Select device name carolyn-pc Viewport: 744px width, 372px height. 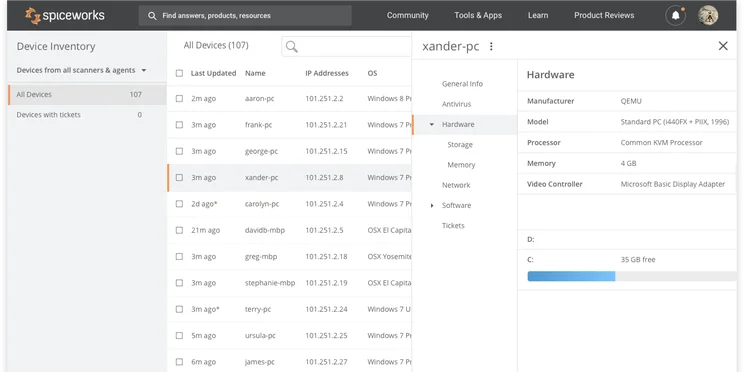262,204
